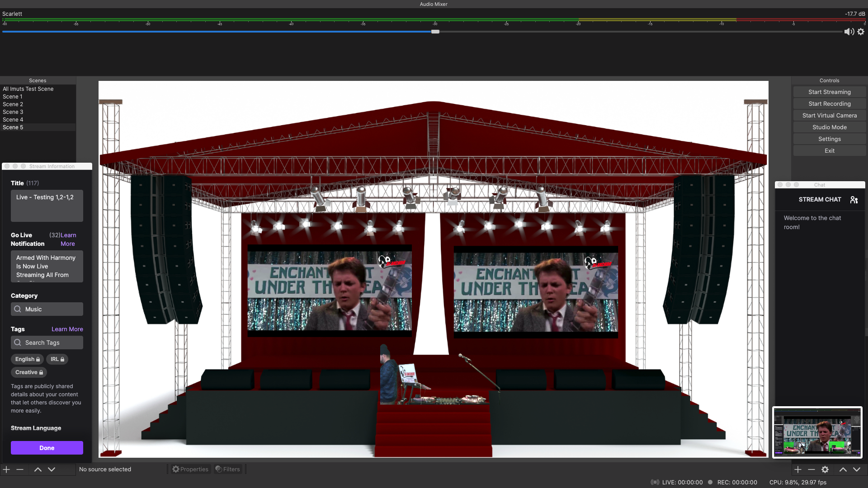
Task: Click Start Virtual Camera button
Action: 830,115
